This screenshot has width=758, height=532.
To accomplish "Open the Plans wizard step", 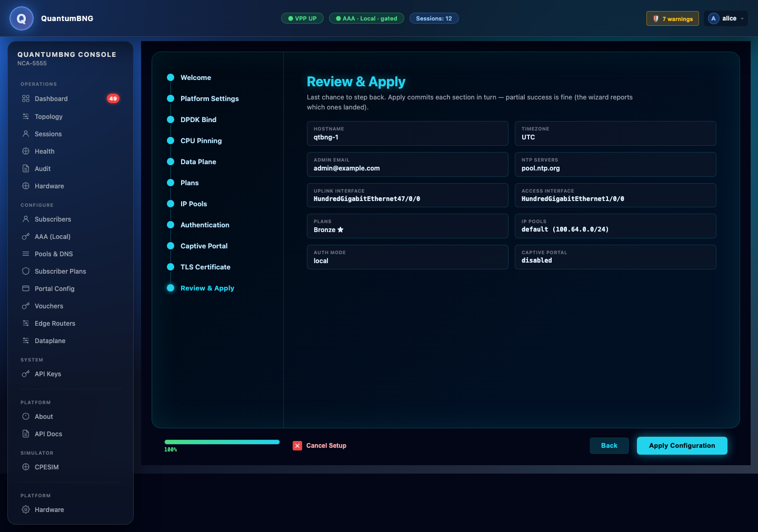I will click(183, 183).
